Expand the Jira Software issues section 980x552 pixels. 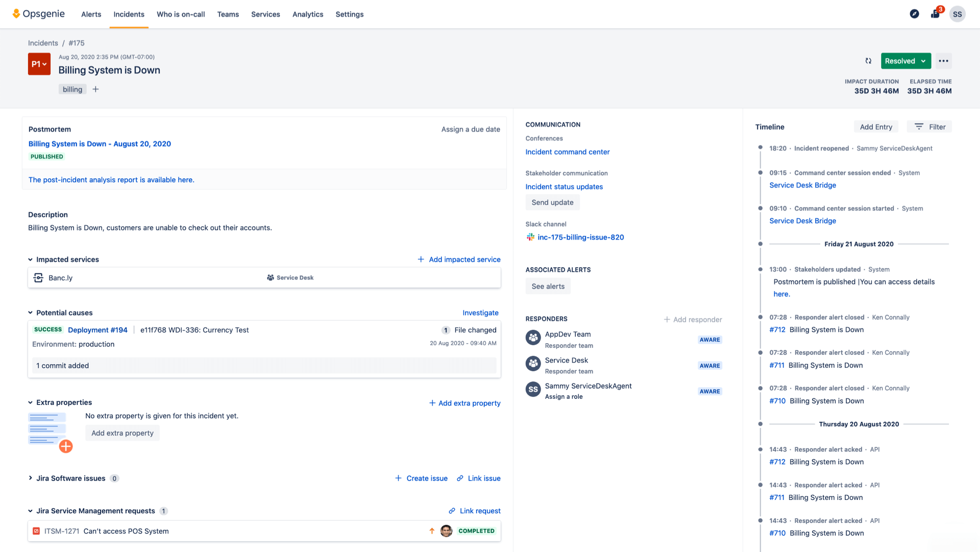click(30, 478)
